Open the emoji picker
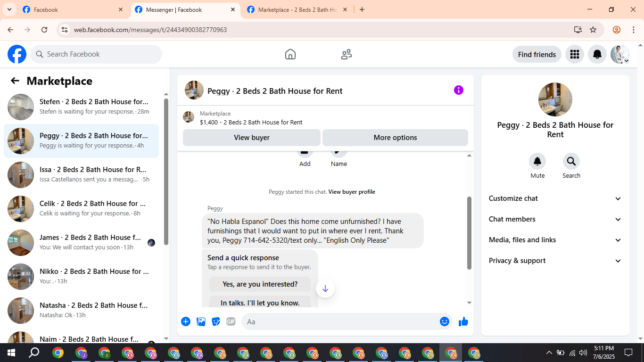The image size is (644, 362). coord(445,321)
